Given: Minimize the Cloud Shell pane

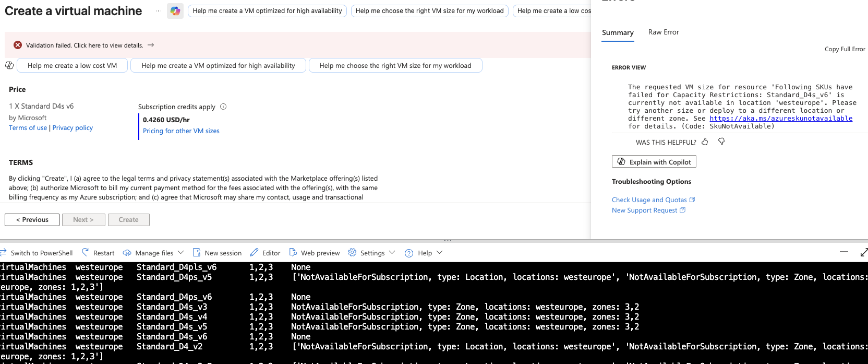Looking at the screenshot, I should point(844,252).
